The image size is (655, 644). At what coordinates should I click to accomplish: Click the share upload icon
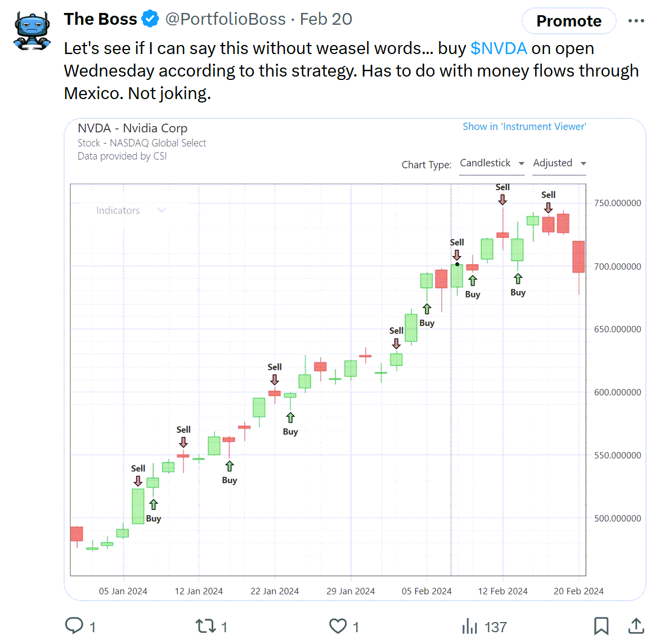(x=636, y=625)
